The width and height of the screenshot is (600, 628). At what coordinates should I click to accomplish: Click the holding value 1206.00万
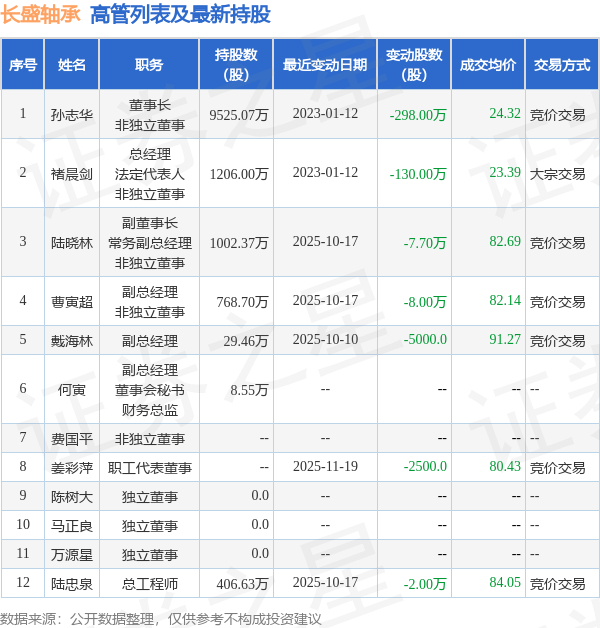click(x=239, y=174)
